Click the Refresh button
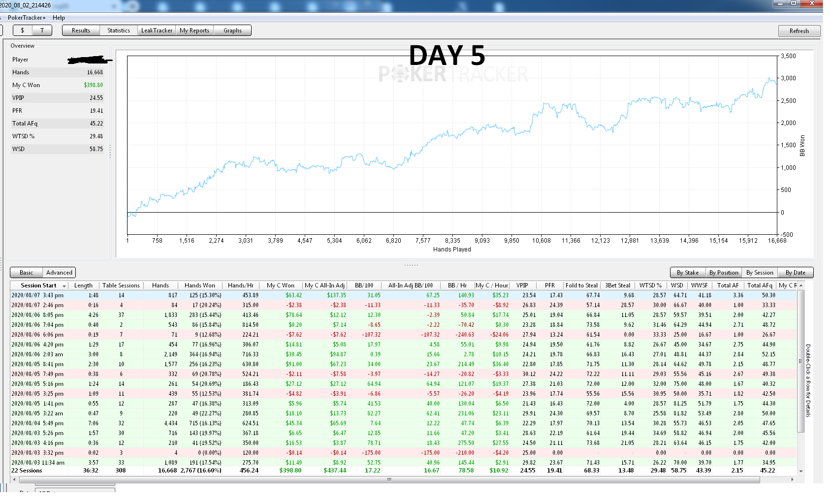Viewport: 831px width, 504px height. tap(799, 31)
